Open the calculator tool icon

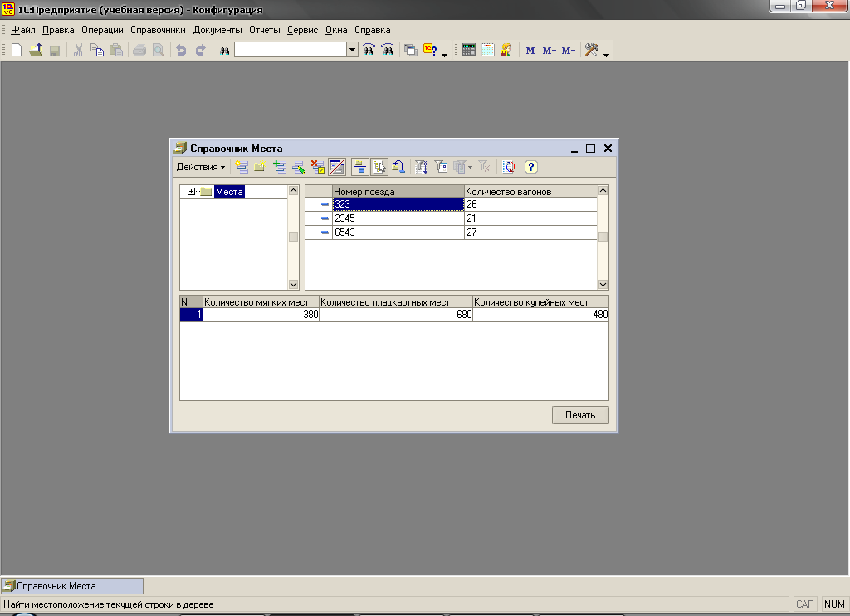pyautogui.click(x=469, y=51)
